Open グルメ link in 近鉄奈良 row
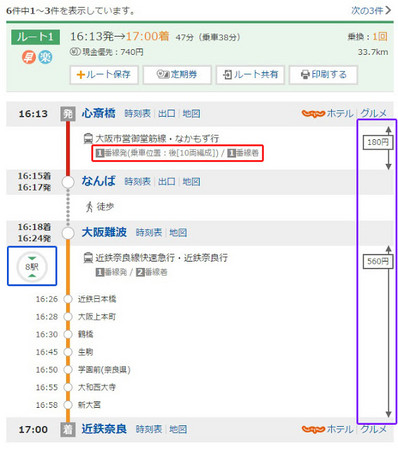The width and height of the screenshot is (398, 450). (x=374, y=429)
